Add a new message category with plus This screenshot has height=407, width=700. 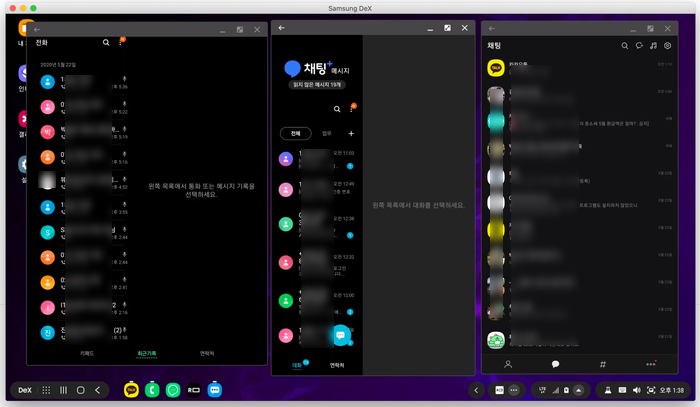351,133
